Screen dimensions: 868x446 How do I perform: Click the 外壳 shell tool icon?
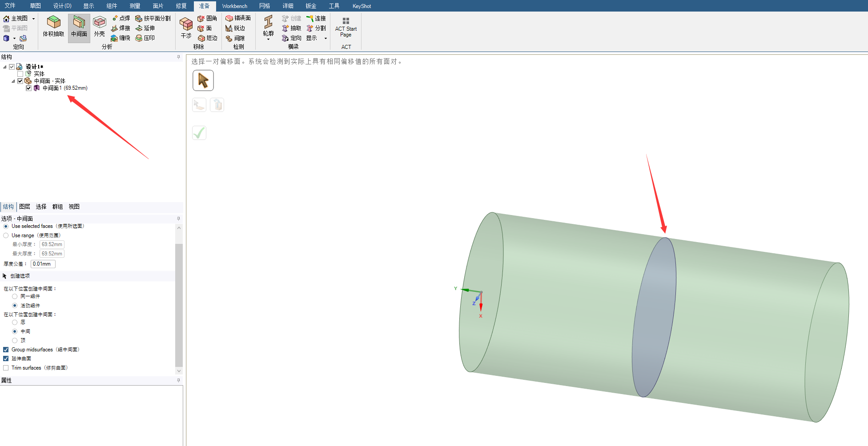[99, 26]
